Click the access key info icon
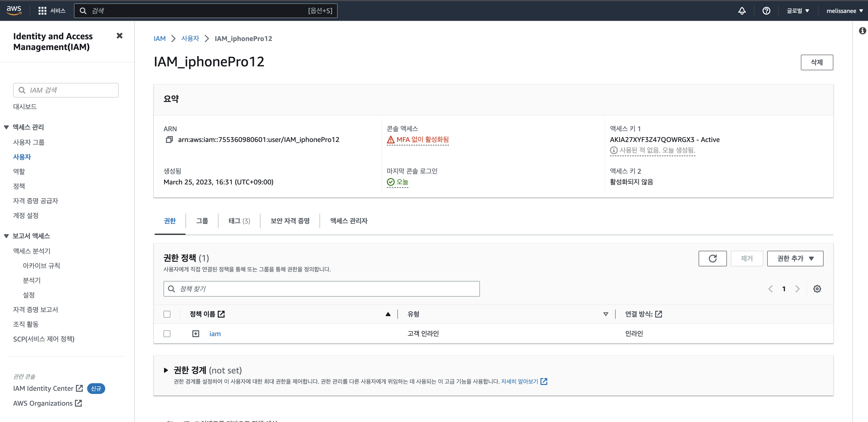This screenshot has height=422, width=868. [614, 150]
